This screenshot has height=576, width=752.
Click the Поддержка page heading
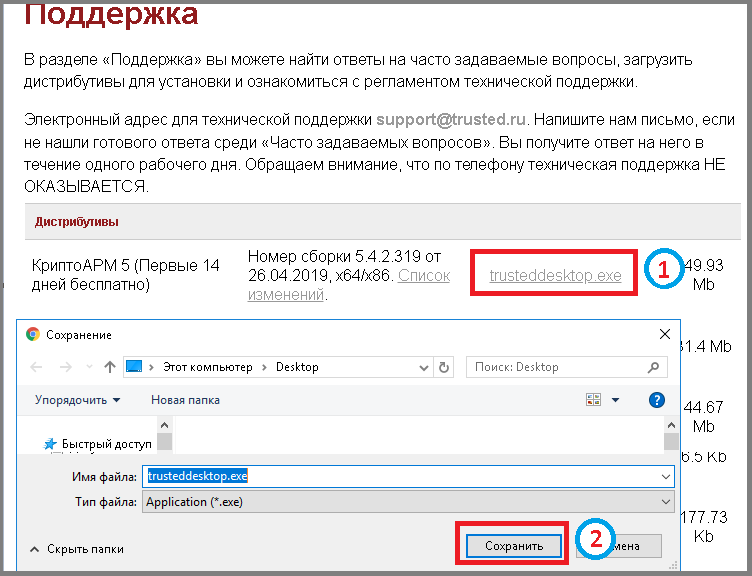click(x=111, y=14)
